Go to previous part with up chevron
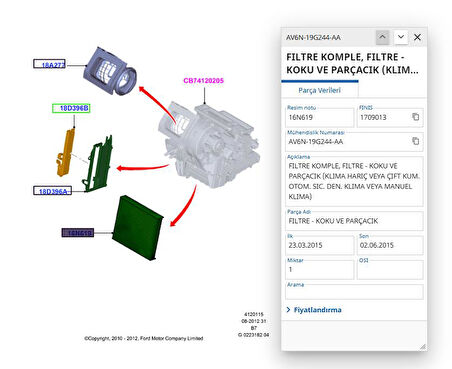This screenshot has height=369, width=452. click(382, 37)
